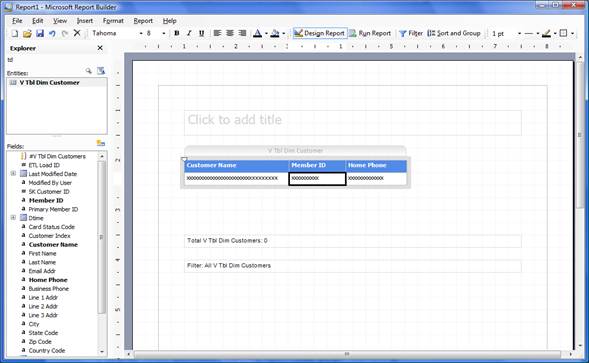Screen dimensions: 589x363
Task: Open the File menu
Action: (x=17, y=21)
